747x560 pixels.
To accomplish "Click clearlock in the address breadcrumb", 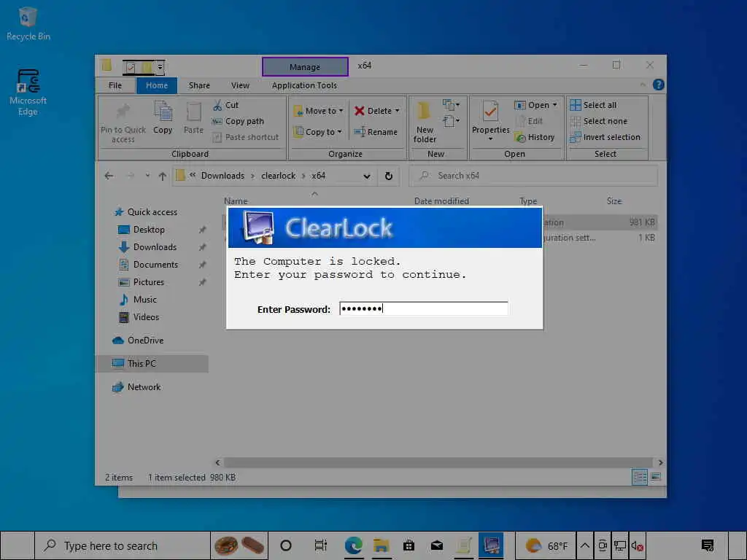I will pyautogui.click(x=278, y=175).
